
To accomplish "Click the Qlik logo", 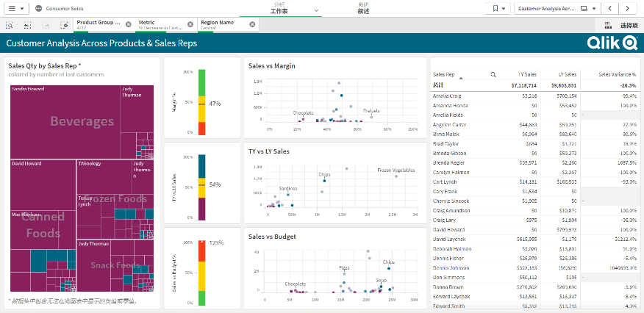I will pyautogui.click(x=612, y=43).
